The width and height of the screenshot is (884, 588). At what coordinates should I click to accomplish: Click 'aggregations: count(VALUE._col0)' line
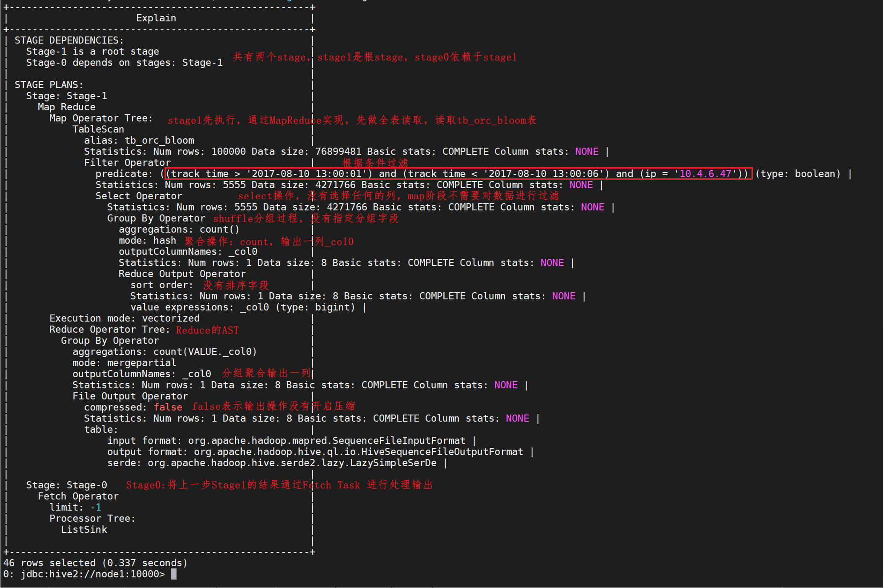coord(165,352)
